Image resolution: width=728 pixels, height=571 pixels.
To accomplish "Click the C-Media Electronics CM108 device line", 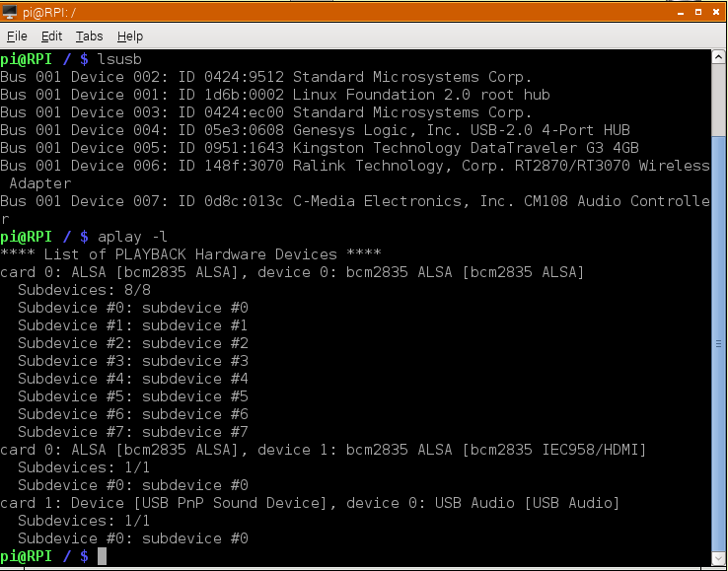I will [x=354, y=201].
